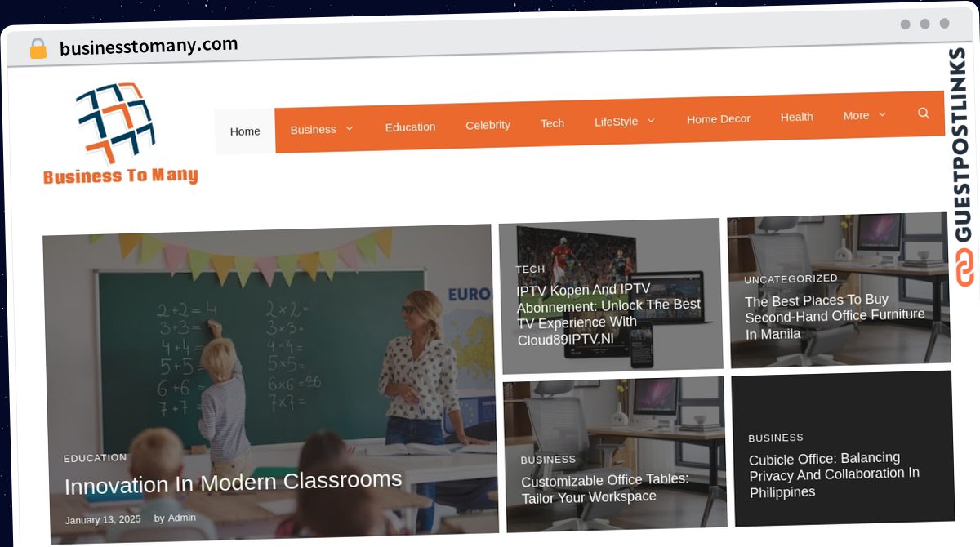Expand the LifeStyle menu chevron
The width and height of the screenshot is (980, 547).
[x=651, y=121]
